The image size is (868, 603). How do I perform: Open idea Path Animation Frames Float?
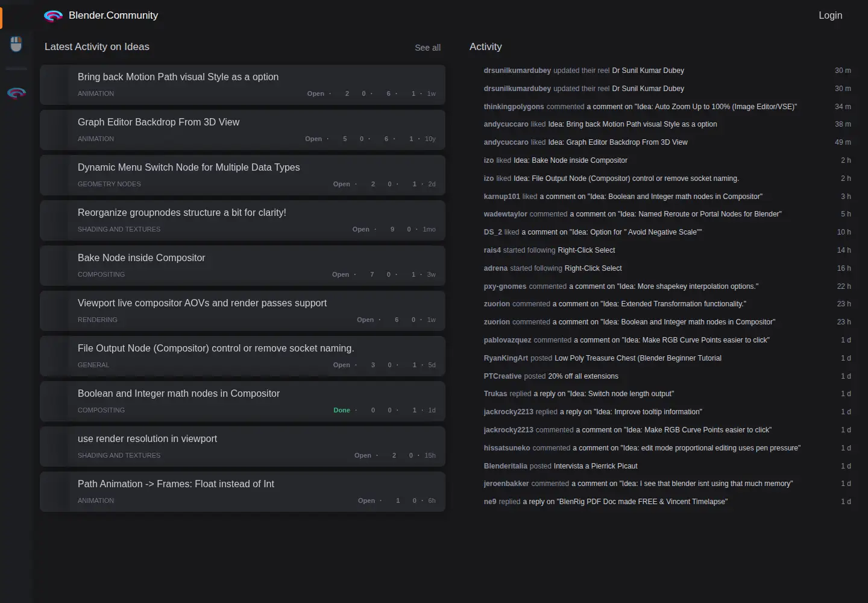(175, 484)
